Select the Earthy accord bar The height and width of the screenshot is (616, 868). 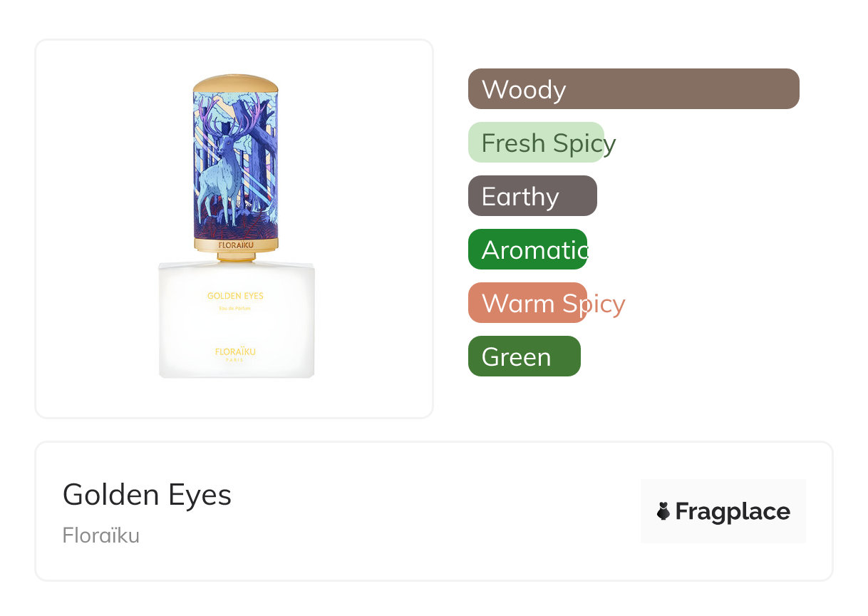click(x=532, y=196)
